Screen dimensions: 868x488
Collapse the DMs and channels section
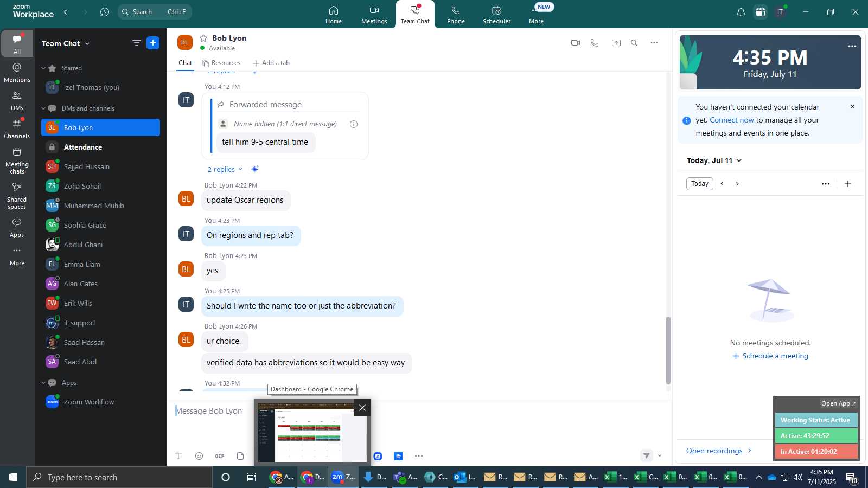tap(43, 108)
